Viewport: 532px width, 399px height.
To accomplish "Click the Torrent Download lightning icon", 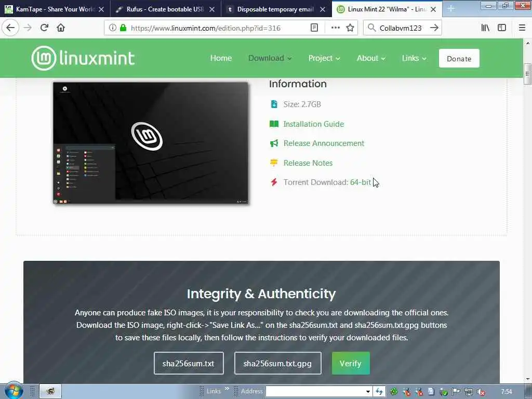I will coord(274,182).
